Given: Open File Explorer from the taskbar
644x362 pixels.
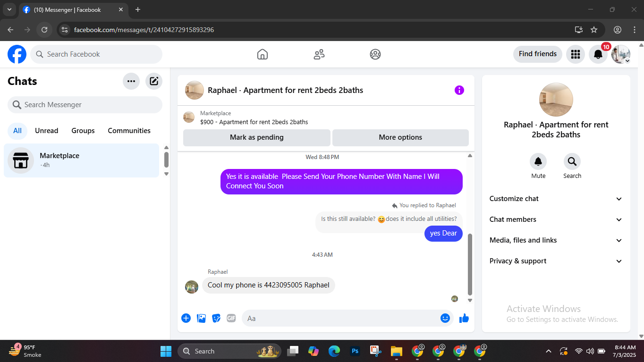Looking at the screenshot, I should click(396, 351).
